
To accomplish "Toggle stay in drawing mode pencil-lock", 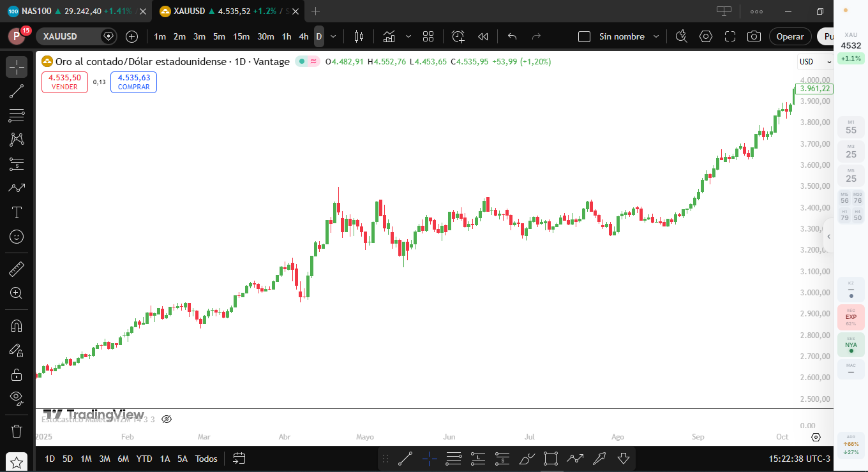I will 17,350.
